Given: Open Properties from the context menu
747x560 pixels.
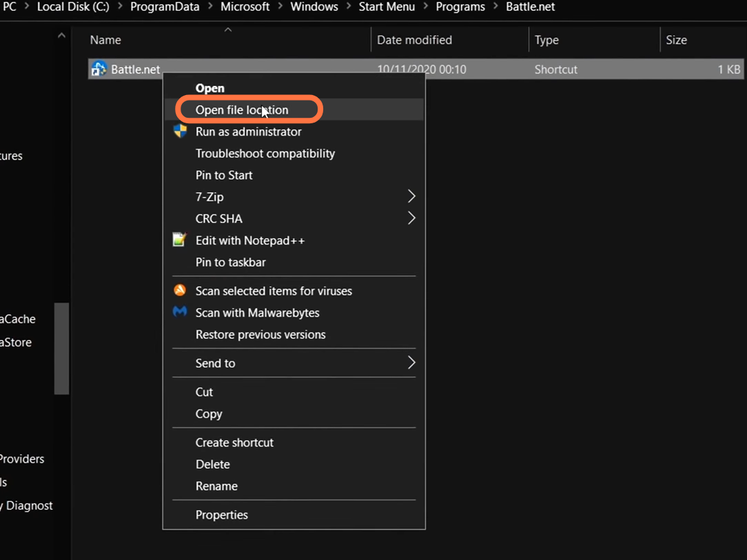Looking at the screenshot, I should [221, 515].
